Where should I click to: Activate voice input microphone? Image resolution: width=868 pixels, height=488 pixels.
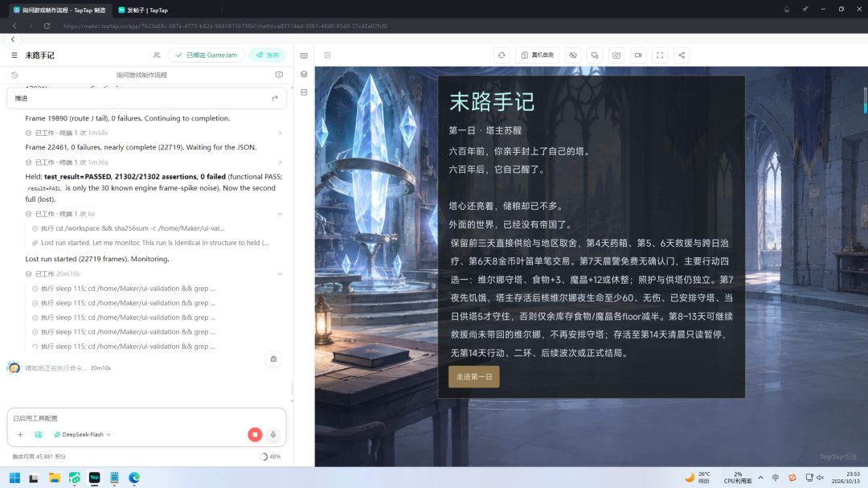click(273, 435)
